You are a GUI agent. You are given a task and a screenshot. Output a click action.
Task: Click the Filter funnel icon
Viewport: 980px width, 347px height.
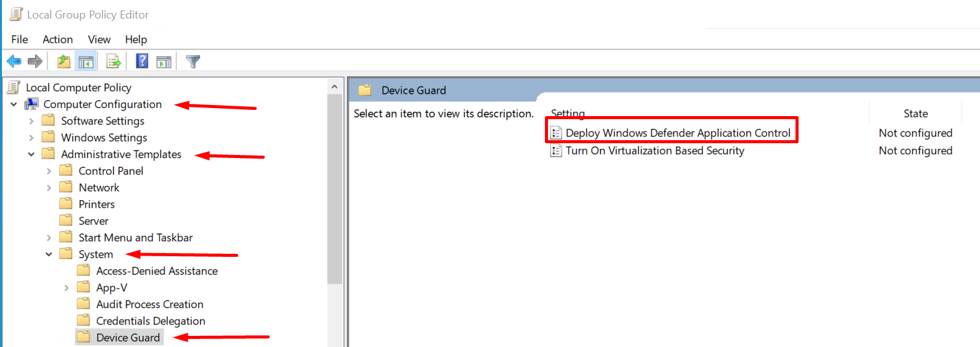[193, 61]
